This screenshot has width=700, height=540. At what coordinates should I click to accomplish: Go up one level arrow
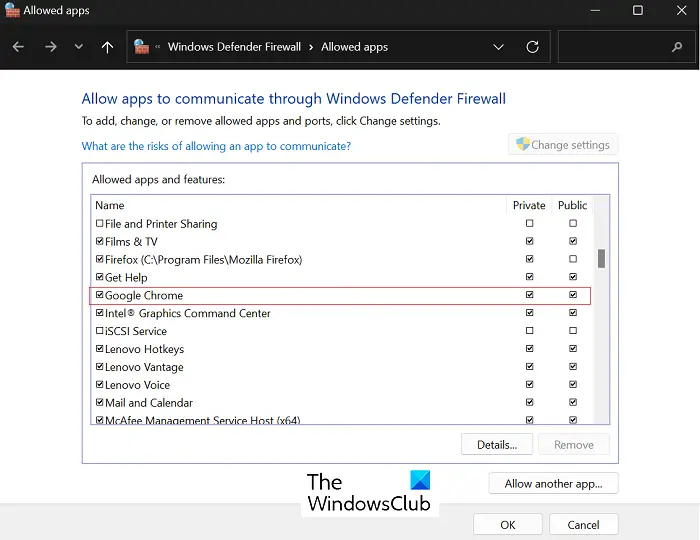(x=107, y=47)
